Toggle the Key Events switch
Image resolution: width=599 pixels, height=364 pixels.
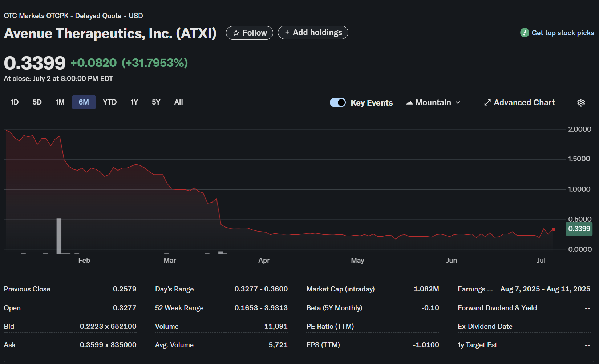pos(338,103)
